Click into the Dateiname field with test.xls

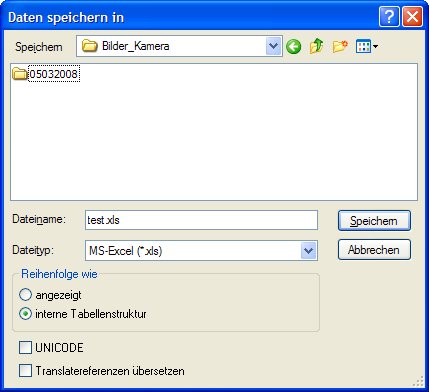pos(201,220)
